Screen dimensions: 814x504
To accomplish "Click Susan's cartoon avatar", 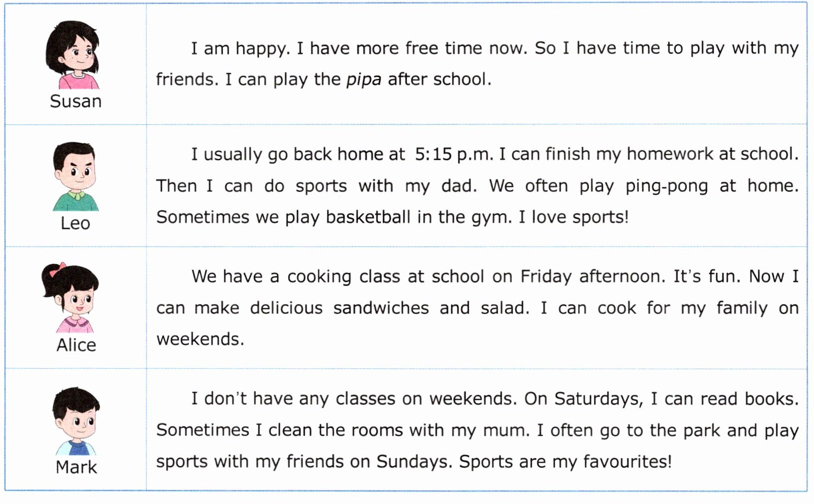I will (73, 55).
